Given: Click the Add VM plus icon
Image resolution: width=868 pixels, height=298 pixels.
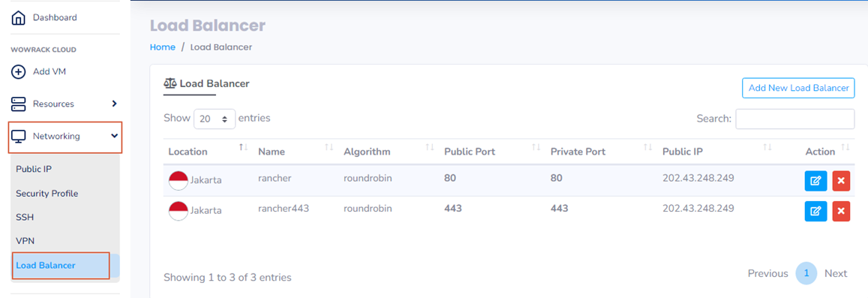Looking at the screenshot, I should 18,72.
